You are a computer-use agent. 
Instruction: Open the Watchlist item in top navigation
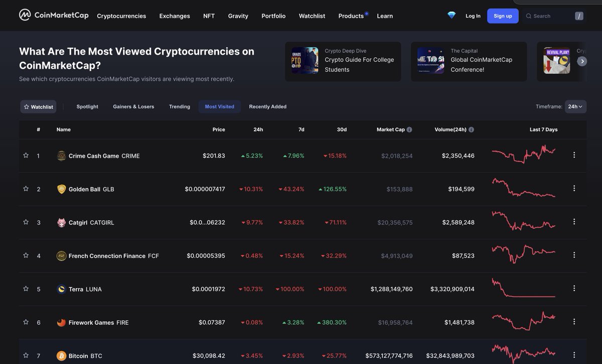click(312, 16)
